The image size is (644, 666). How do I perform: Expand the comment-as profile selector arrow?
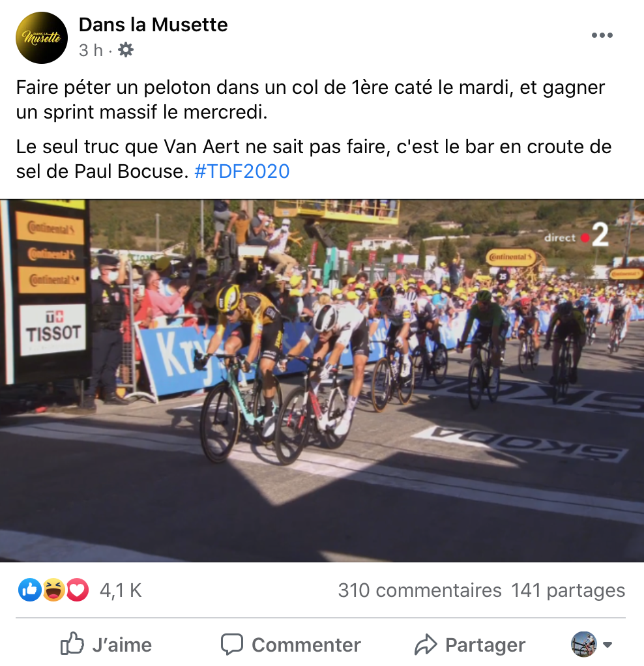pyautogui.click(x=607, y=644)
